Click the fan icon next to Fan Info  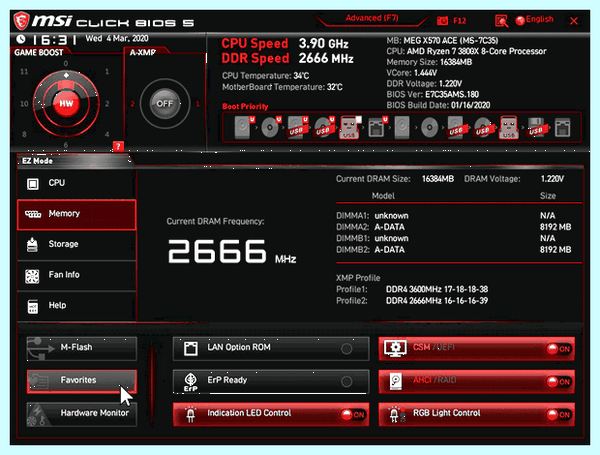(32, 276)
